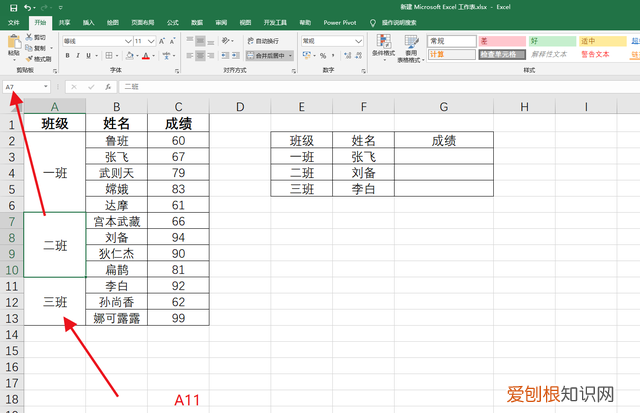The width and height of the screenshot is (640, 413).
Task: Click the increase indent icon
Action: [x=236, y=56]
